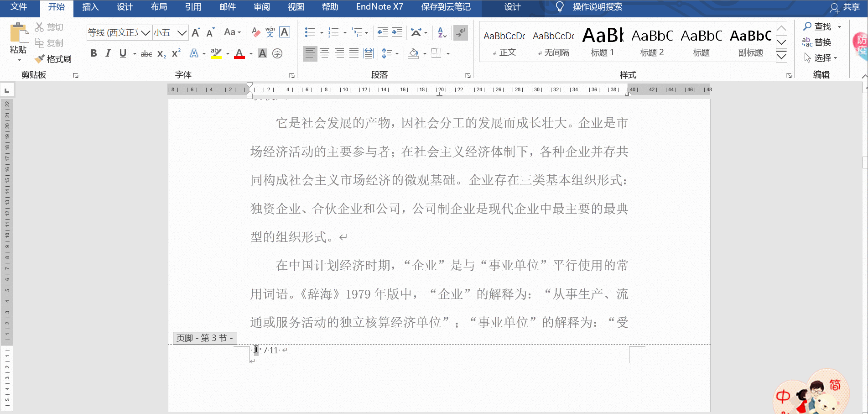Image resolution: width=868 pixels, height=414 pixels.
Task: Show paragraph marks with Show/Hide icon
Action: [460, 32]
